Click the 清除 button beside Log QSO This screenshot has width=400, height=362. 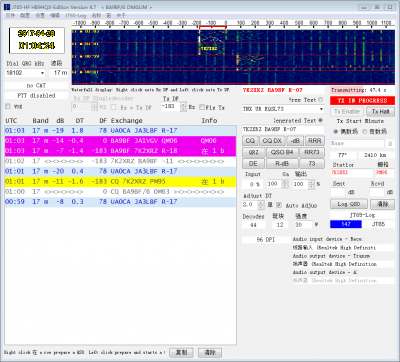pyautogui.click(x=382, y=204)
